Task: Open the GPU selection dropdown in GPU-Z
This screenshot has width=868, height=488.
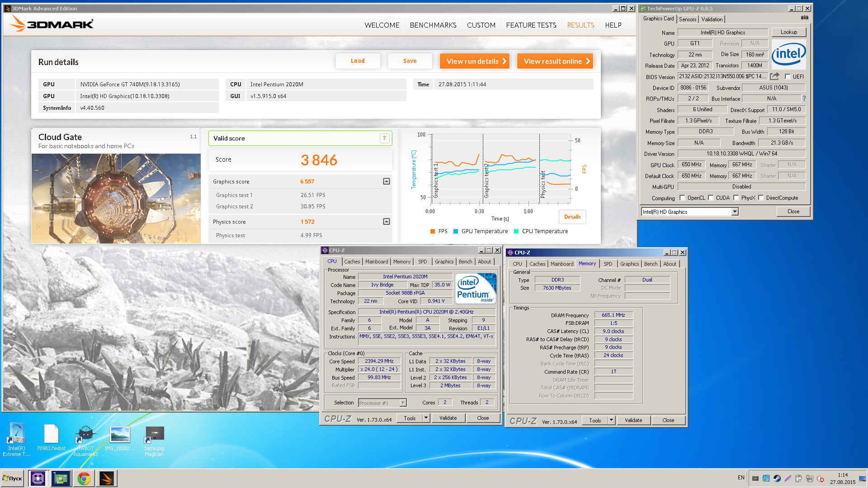Action: pyautogui.click(x=735, y=211)
